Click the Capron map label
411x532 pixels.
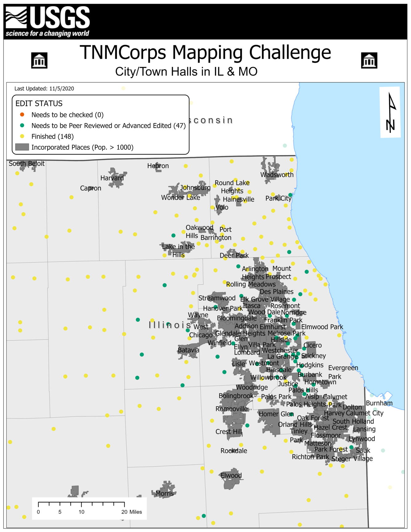pos(90,188)
